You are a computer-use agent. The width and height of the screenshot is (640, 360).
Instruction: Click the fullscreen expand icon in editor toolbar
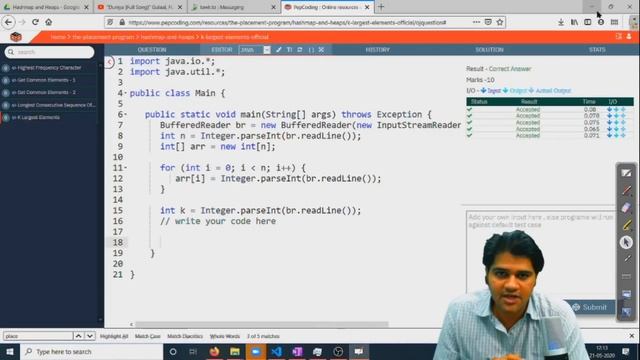[322, 50]
